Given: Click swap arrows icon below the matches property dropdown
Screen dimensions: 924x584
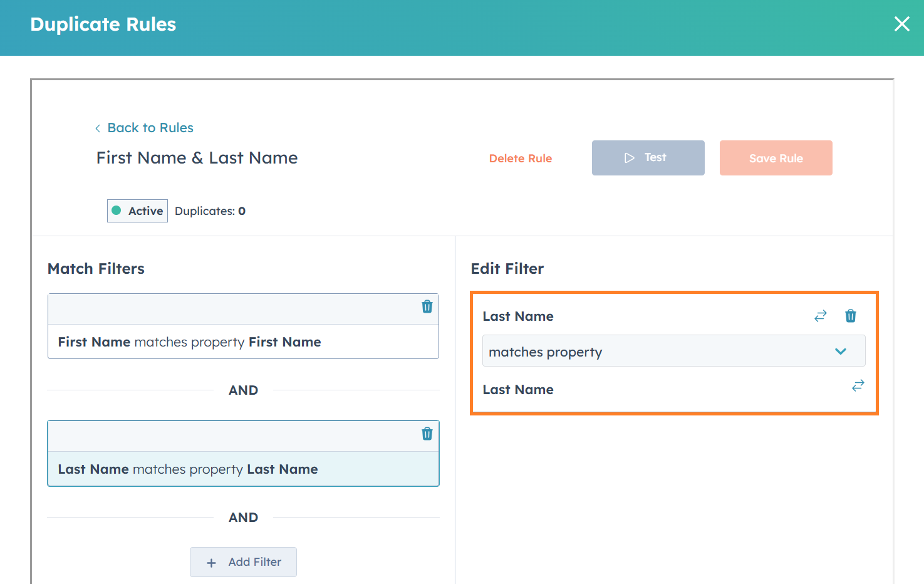Looking at the screenshot, I should point(858,385).
